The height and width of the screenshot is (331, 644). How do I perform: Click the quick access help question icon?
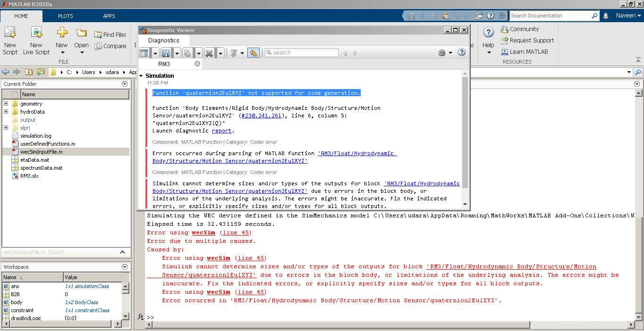[491, 16]
